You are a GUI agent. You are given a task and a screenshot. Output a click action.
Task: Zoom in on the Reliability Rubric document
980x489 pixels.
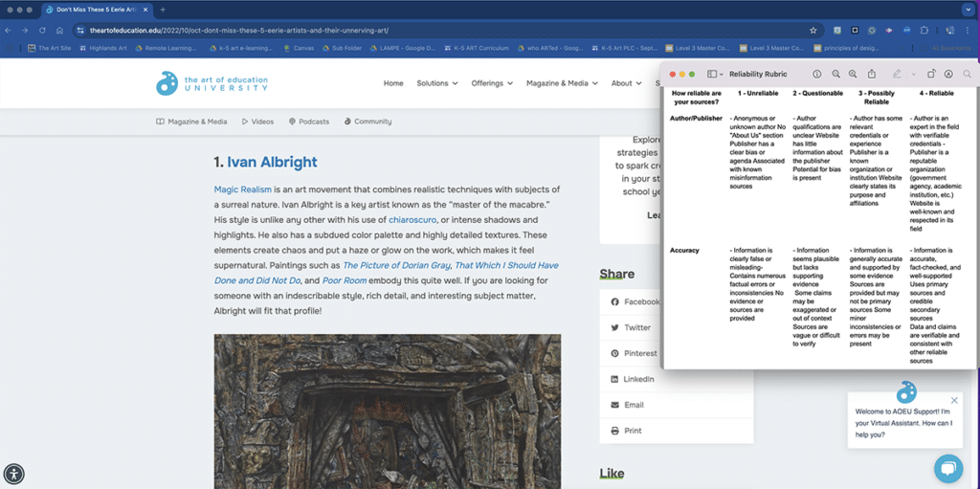853,74
